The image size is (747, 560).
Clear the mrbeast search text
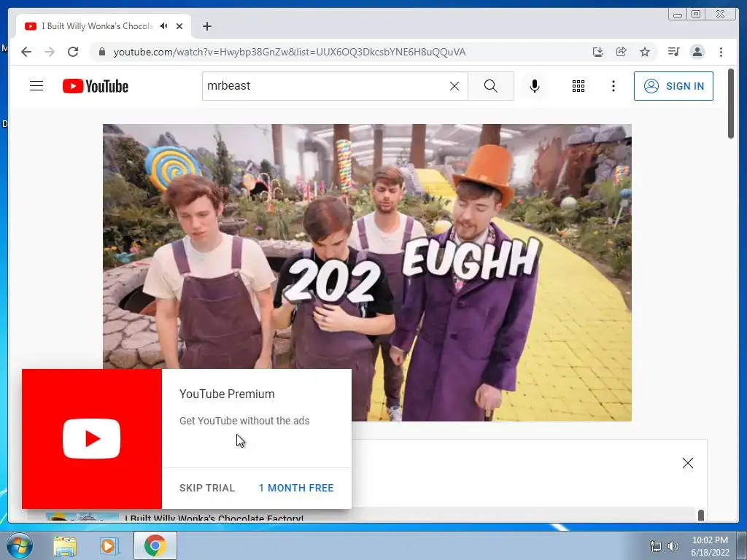tap(454, 86)
